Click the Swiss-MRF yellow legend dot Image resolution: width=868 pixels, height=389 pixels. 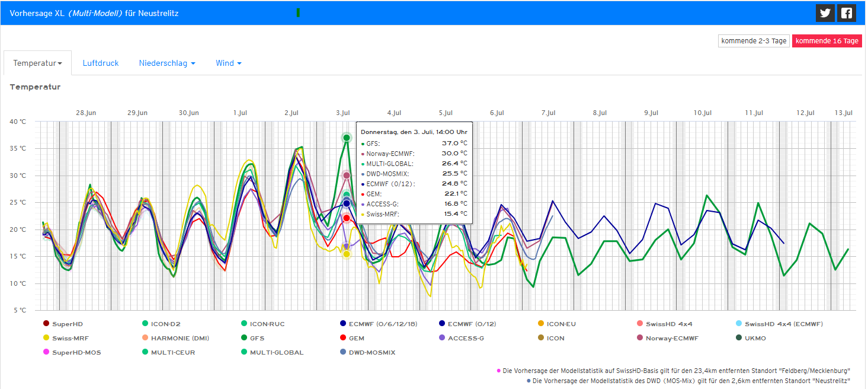tap(46, 338)
